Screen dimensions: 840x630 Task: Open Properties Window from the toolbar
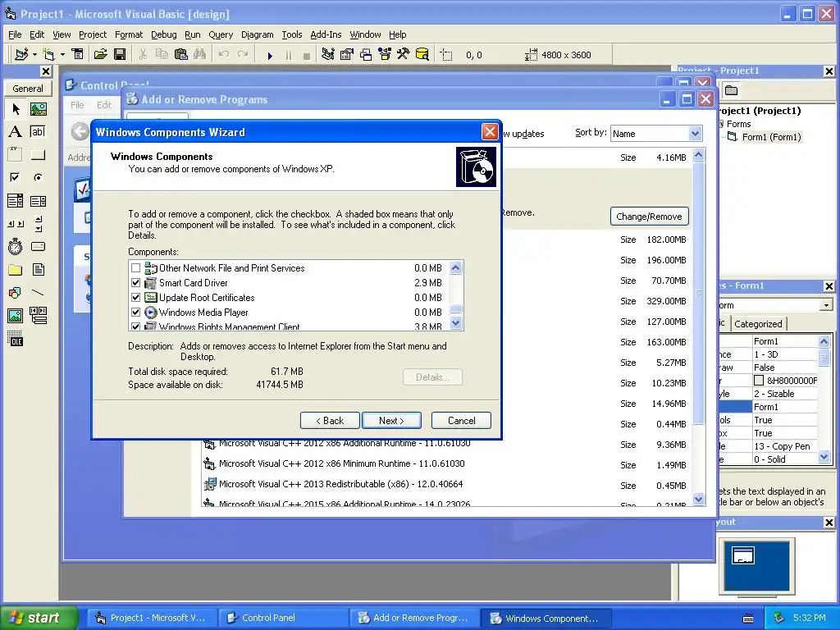347,54
